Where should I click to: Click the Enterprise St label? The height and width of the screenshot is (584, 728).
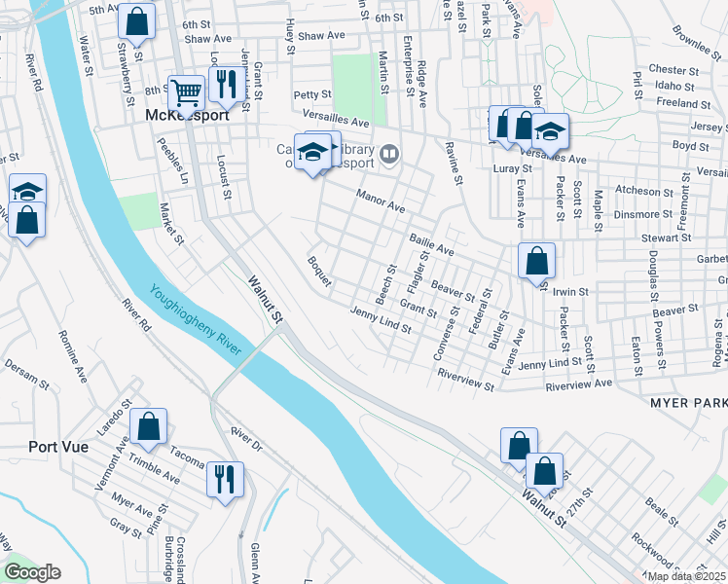tap(408, 66)
